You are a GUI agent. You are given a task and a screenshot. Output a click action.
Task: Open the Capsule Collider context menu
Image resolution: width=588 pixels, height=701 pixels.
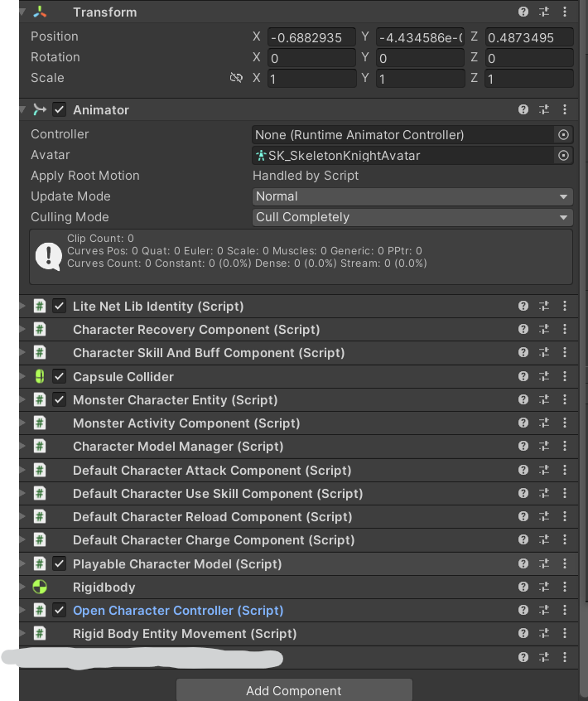coord(565,376)
